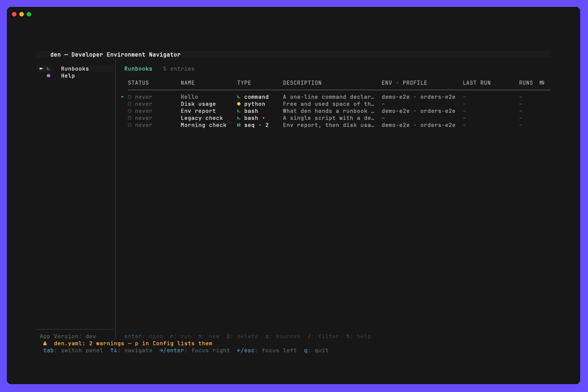
Task: Click the never status circle in Legacy check row
Action: click(x=130, y=118)
